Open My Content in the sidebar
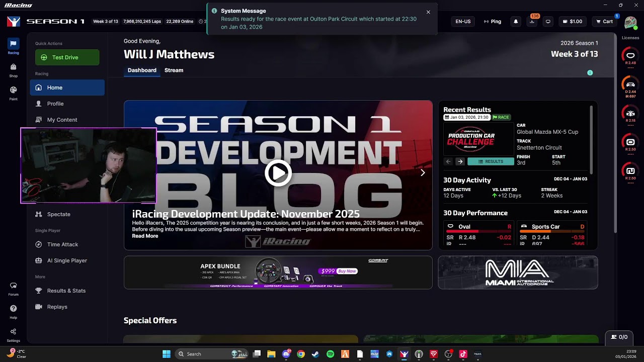Viewport: 644px width, 362px height. point(67,120)
